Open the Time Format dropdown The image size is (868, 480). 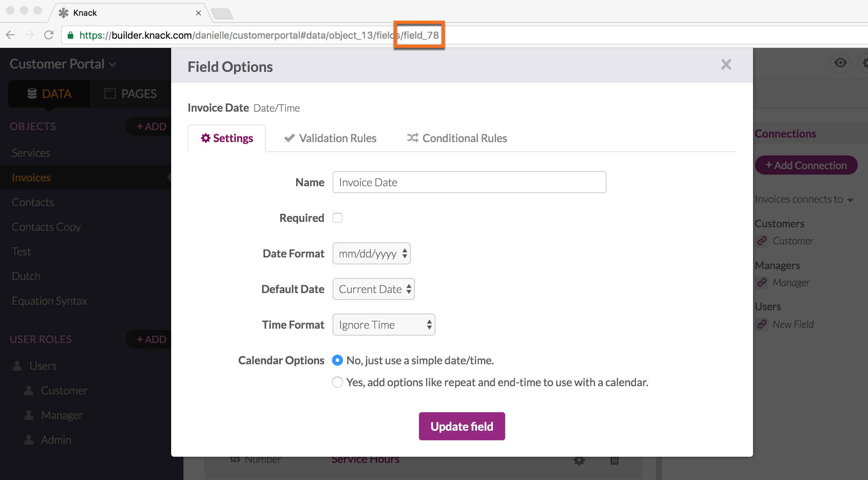click(384, 325)
